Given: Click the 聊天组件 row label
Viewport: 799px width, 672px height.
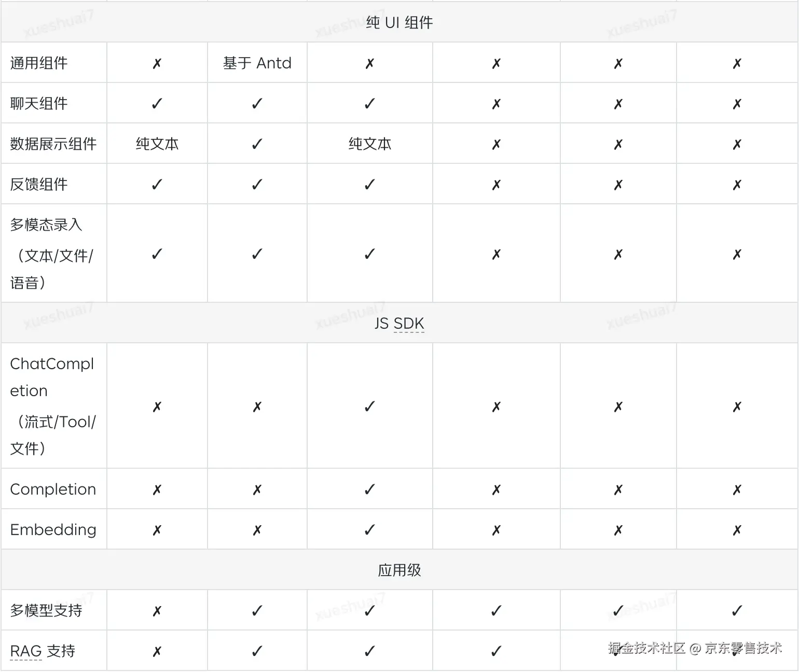Looking at the screenshot, I should (39, 104).
